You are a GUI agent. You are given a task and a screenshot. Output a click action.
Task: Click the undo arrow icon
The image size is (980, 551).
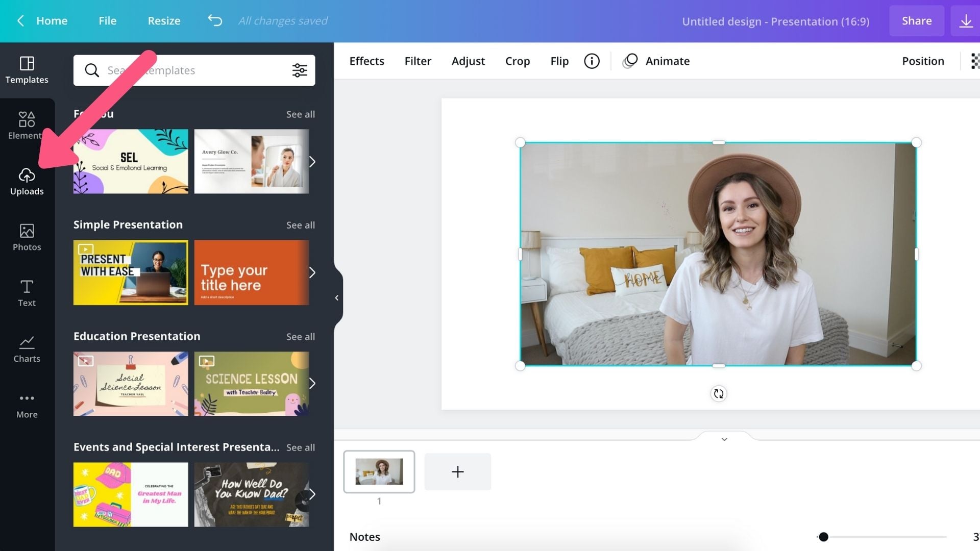(x=215, y=20)
